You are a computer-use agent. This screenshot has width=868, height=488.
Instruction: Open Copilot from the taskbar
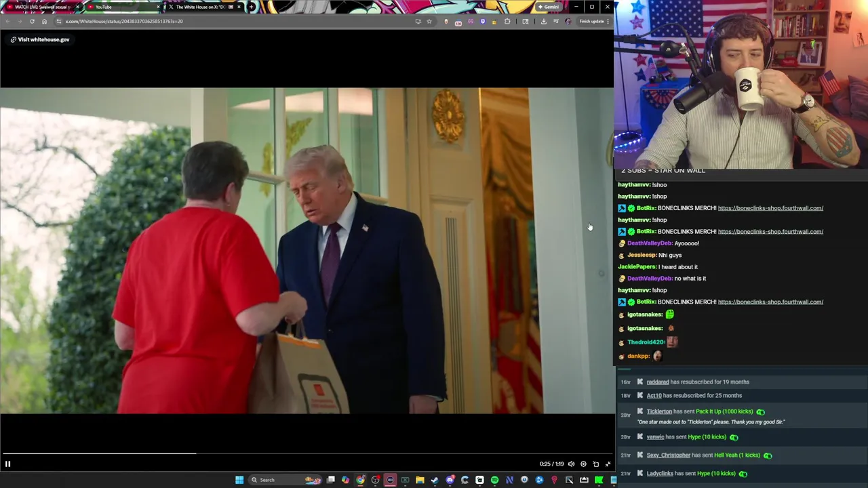[345, 480]
